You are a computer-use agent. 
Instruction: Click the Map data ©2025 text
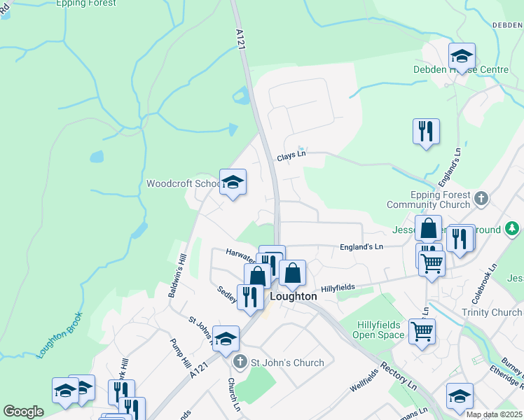(x=494, y=414)
